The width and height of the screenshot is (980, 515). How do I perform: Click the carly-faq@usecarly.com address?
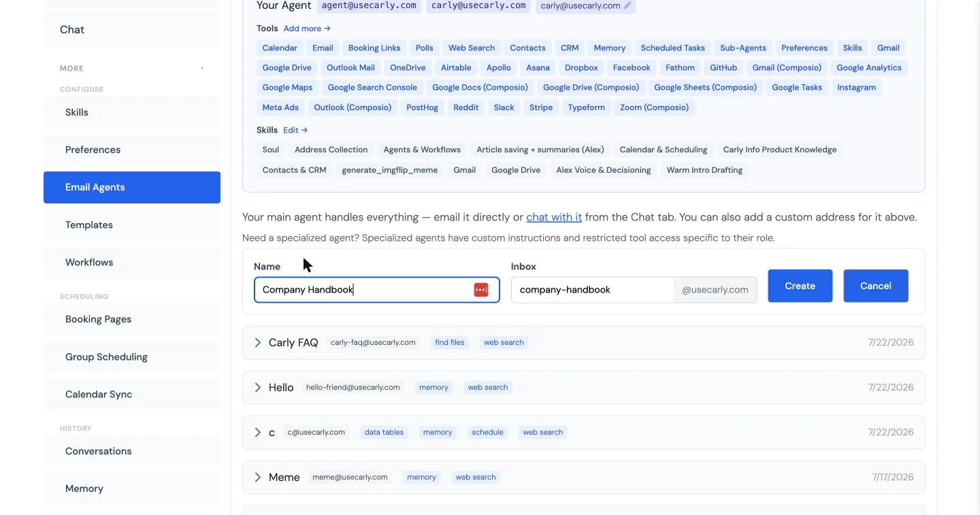(x=373, y=343)
